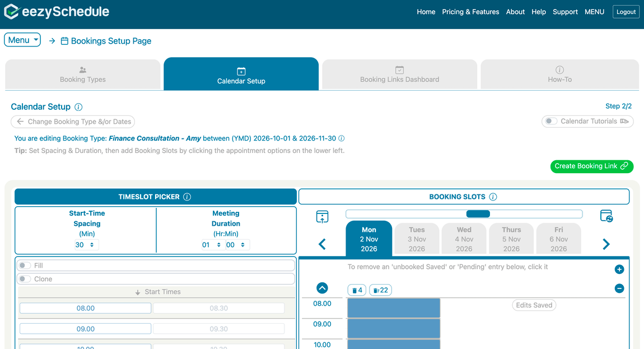Open the How-To tab

[x=559, y=75]
